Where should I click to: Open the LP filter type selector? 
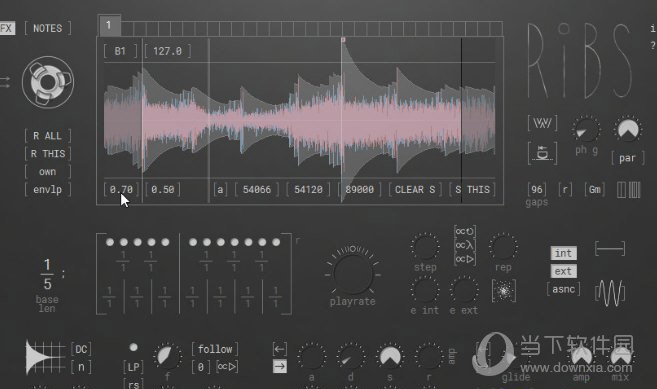[133, 367]
